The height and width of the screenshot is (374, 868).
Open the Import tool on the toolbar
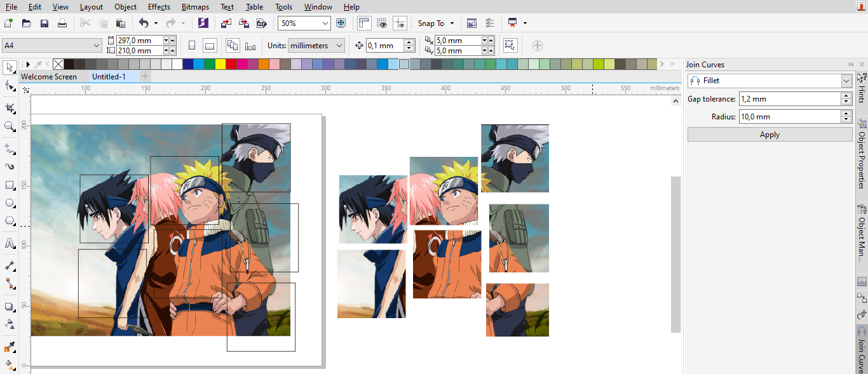226,23
